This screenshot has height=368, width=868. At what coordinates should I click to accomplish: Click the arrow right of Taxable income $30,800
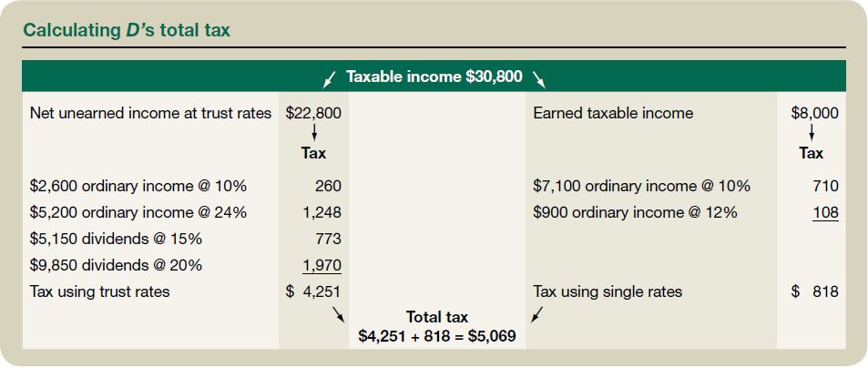pos(540,79)
